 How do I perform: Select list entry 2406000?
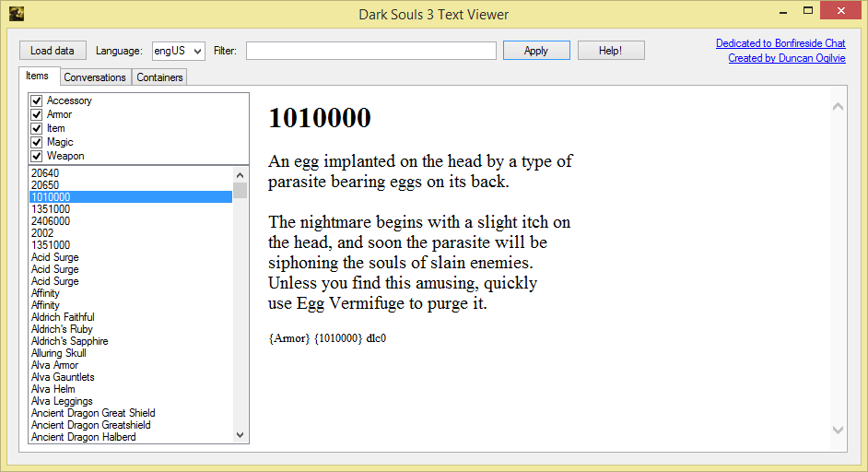coord(131,221)
